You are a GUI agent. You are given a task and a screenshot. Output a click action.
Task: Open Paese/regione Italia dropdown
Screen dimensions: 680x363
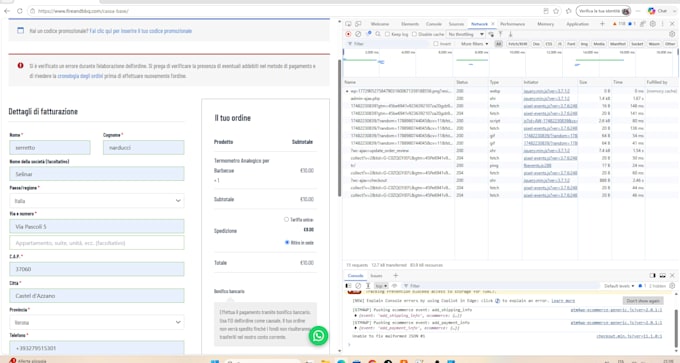pyautogui.click(x=97, y=201)
